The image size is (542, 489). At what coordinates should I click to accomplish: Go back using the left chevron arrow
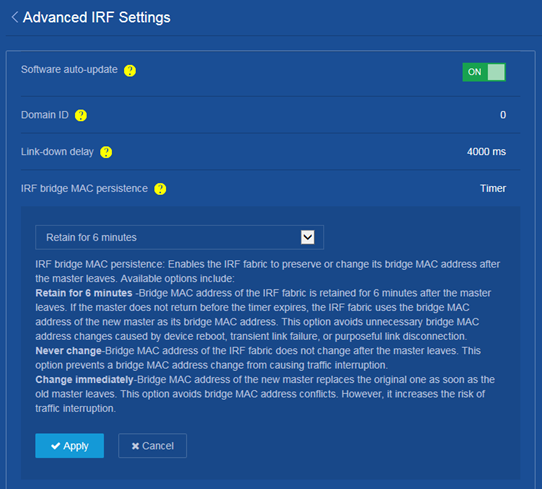pyautogui.click(x=15, y=17)
